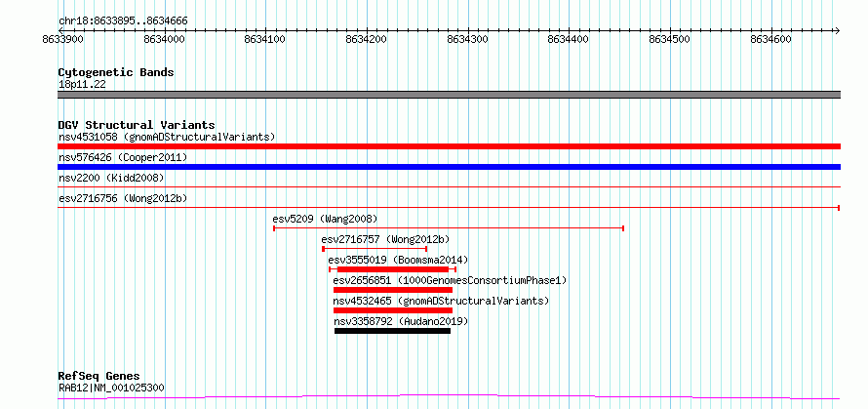The image size is (868, 409).
Task: Select the red nsv4531058 variant bar
Action: (449, 146)
